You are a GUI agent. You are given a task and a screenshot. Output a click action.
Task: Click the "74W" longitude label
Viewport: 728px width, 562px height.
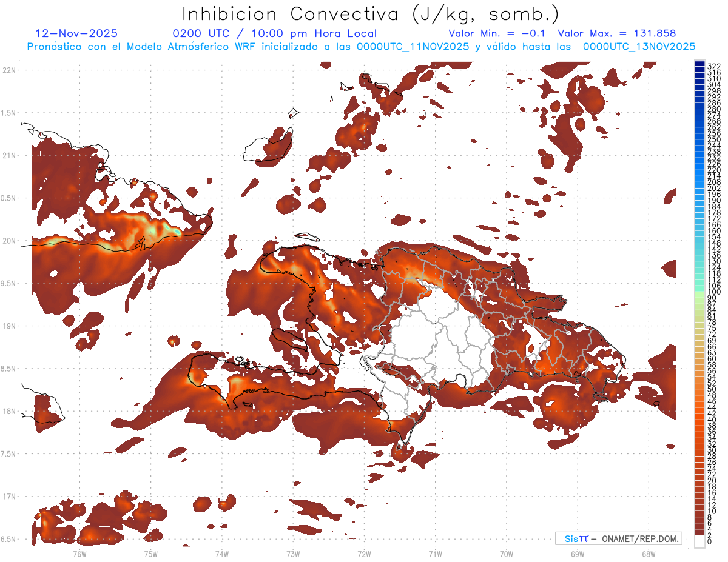[x=221, y=554]
